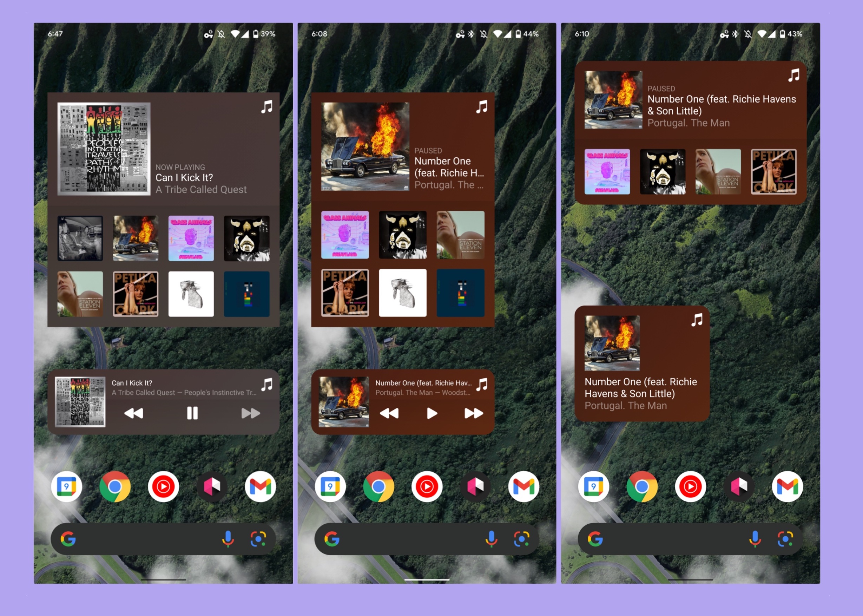The width and height of the screenshot is (863, 616).
Task: Open the pink hexagon app on right phone
Action: pyautogui.click(x=739, y=486)
